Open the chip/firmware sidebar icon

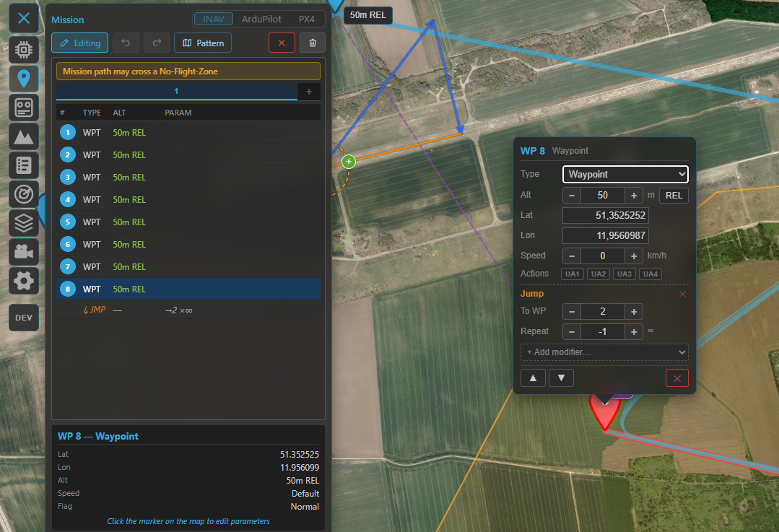(24, 49)
